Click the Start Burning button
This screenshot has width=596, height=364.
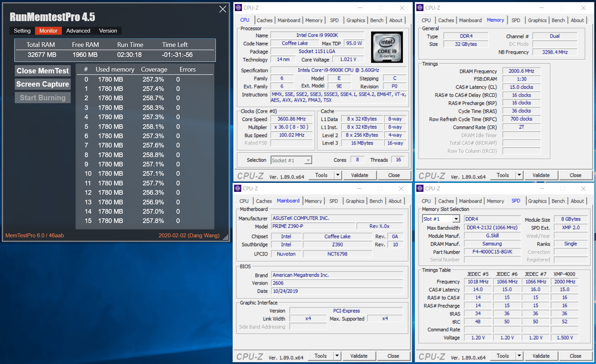tap(43, 98)
